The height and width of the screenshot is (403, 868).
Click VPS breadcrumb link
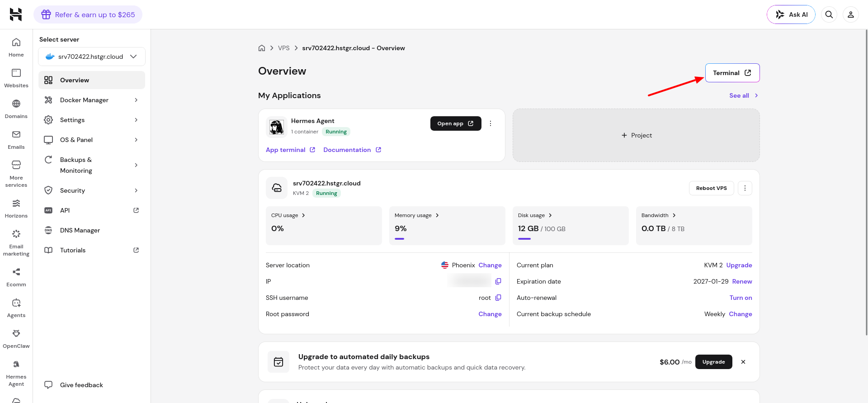(x=284, y=48)
